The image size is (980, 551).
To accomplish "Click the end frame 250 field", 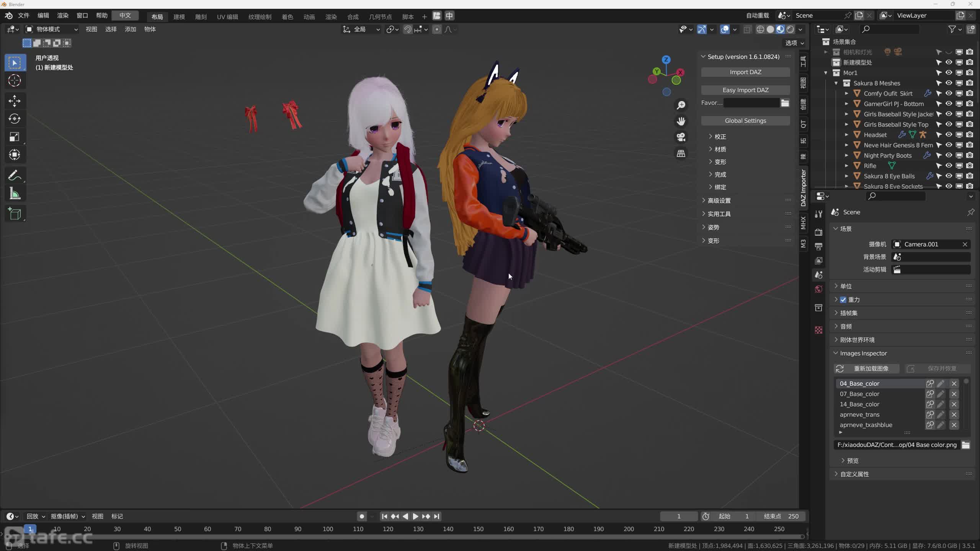I will point(781,517).
